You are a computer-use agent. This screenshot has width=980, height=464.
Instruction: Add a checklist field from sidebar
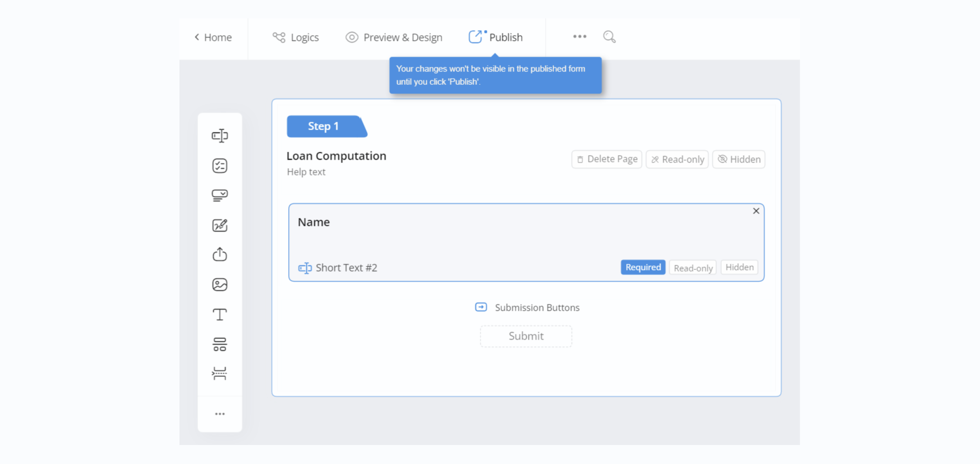(x=219, y=165)
